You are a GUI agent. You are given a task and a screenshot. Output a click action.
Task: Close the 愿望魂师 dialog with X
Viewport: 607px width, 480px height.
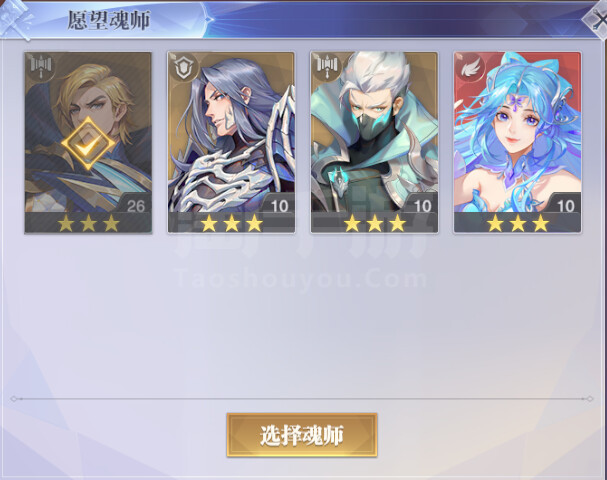597,20
